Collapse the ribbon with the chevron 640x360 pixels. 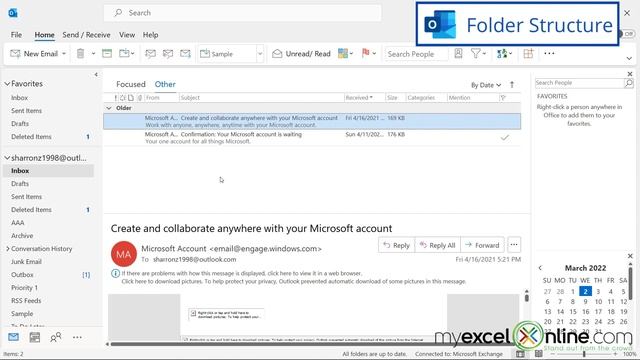[x=629, y=58]
